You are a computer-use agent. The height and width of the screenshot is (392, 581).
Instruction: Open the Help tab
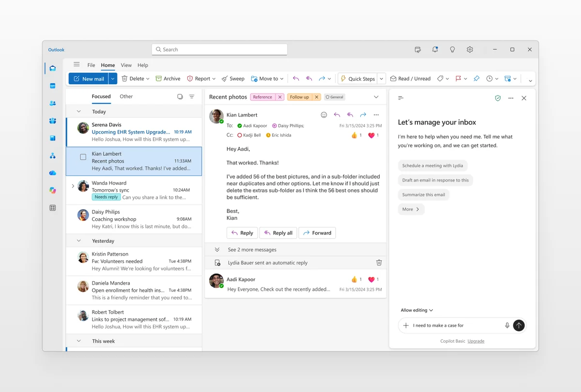pyautogui.click(x=143, y=65)
